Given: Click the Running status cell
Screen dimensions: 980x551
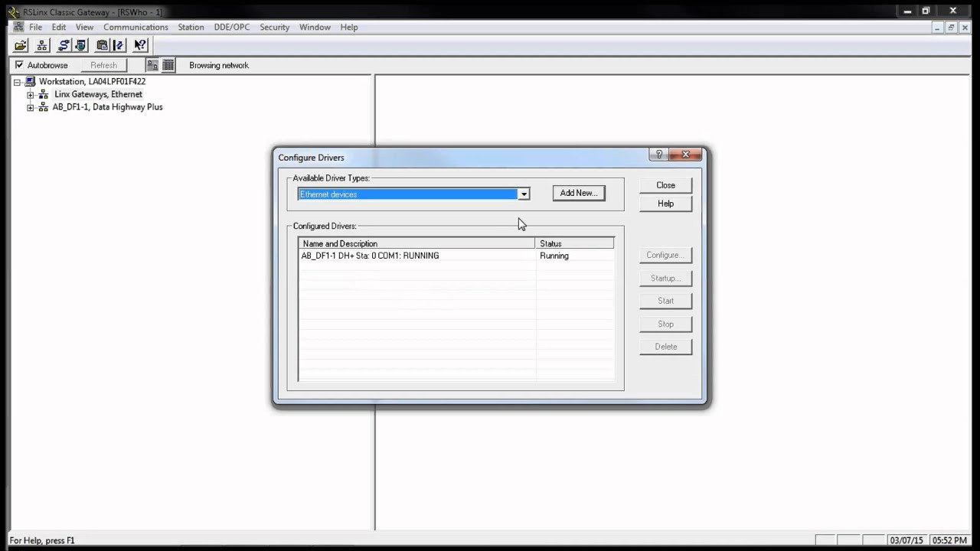Looking at the screenshot, I should [554, 256].
